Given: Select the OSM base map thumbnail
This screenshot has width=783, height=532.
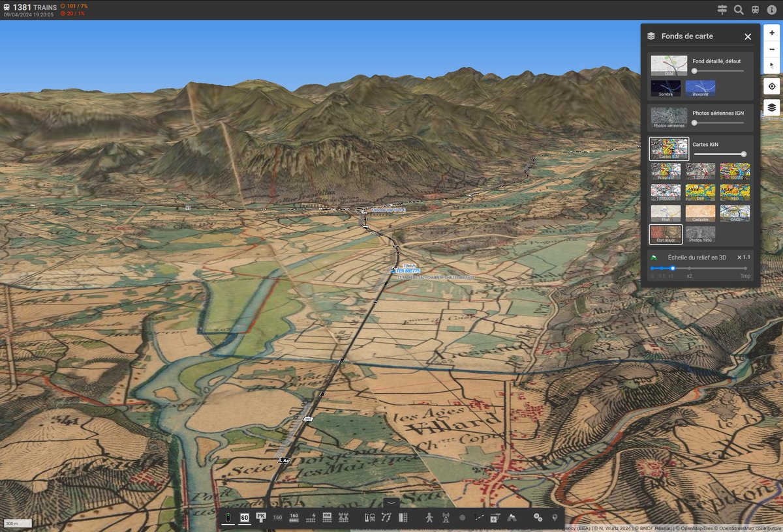Looking at the screenshot, I should 669,66.
